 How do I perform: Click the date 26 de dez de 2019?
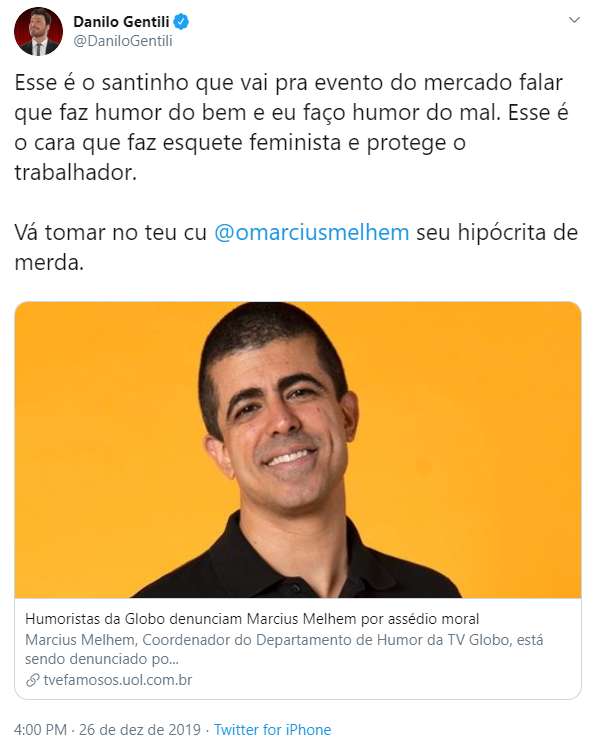click(x=140, y=730)
